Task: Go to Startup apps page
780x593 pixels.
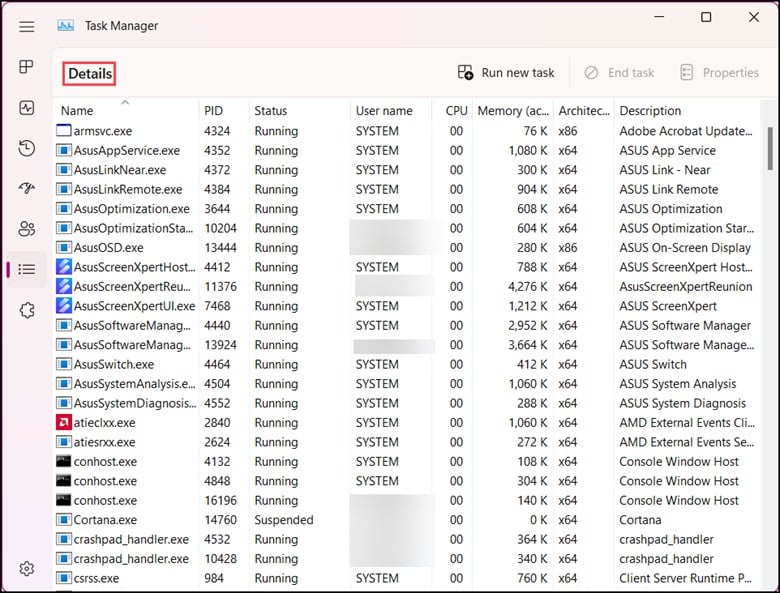Action: pyautogui.click(x=27, y=188)
